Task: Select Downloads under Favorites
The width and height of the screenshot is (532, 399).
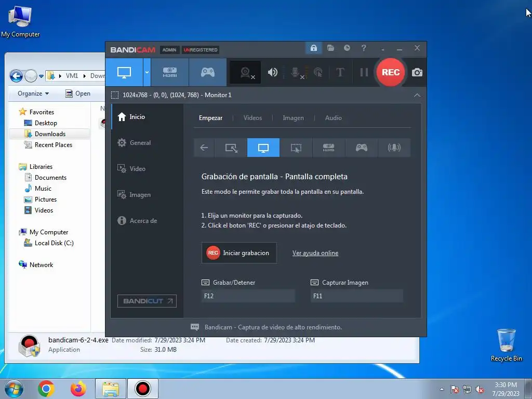Action: [50, 134]
